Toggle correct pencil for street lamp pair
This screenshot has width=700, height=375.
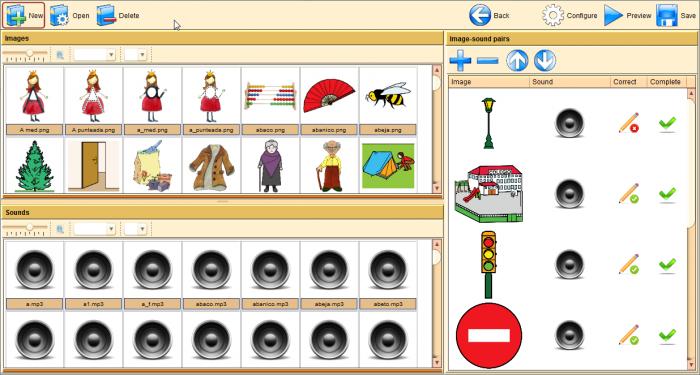(629, 123)
